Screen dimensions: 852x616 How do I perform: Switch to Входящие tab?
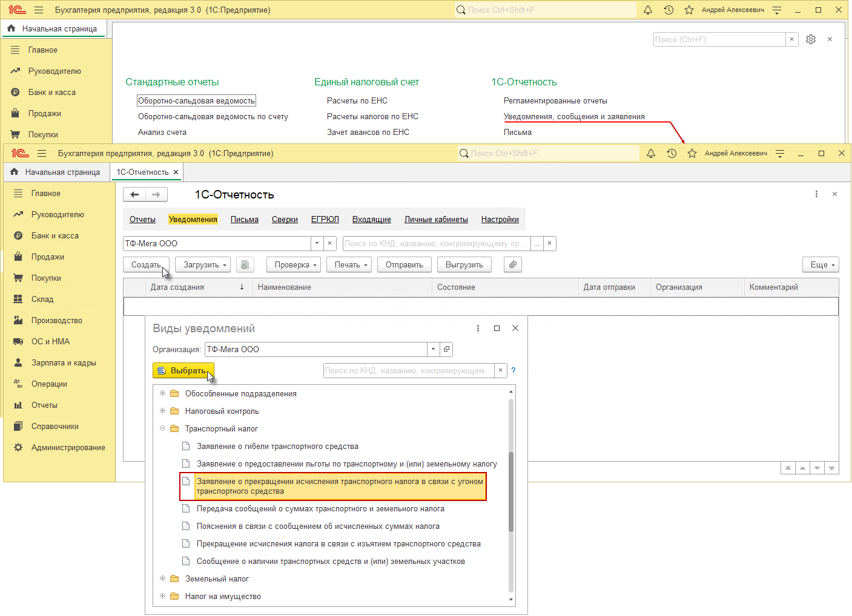point(372,219)
